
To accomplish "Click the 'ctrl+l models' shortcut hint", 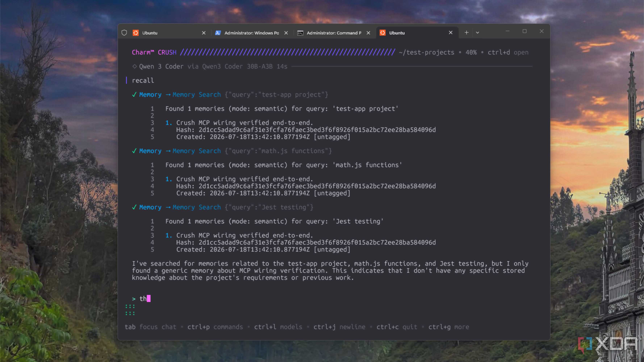I will pyautogui.click(x=278, y=327).
